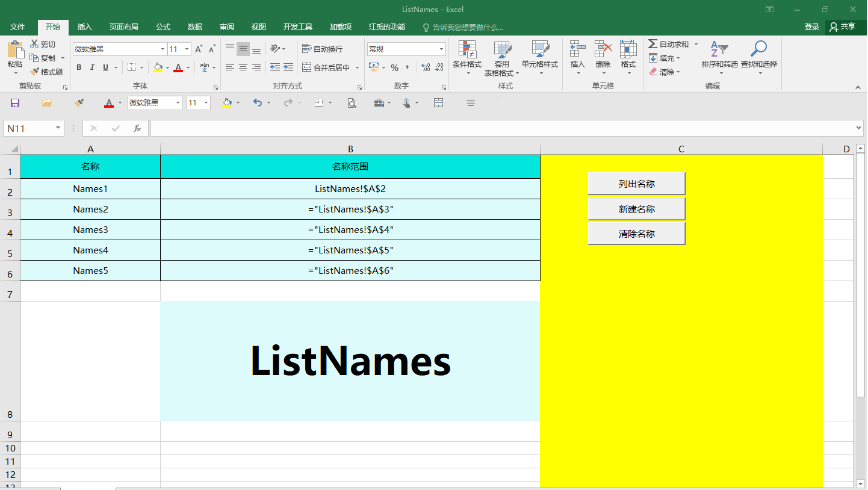The height and width of the screenshot is (490, 868).
Task: Activate the 格式刷 format painter in the ribbon
Action: [x=46, y=72]
